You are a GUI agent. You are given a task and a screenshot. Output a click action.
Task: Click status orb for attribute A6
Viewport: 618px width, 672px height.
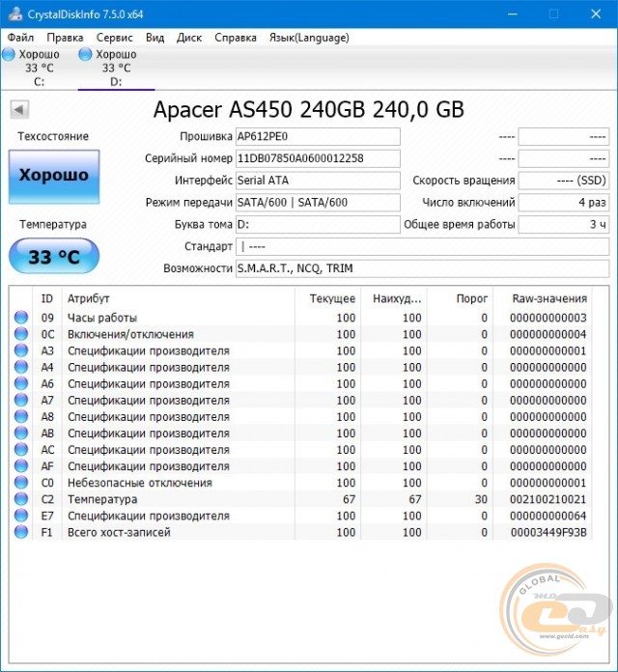21,383
